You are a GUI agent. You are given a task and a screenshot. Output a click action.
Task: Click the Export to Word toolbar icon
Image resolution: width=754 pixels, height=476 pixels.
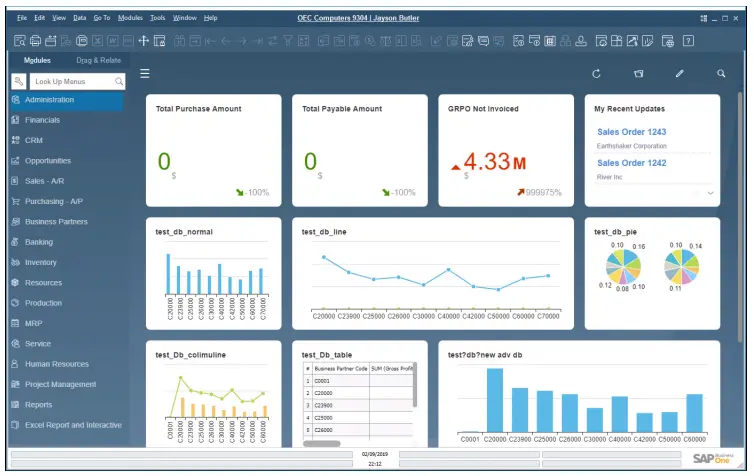(x=113, y=41)
